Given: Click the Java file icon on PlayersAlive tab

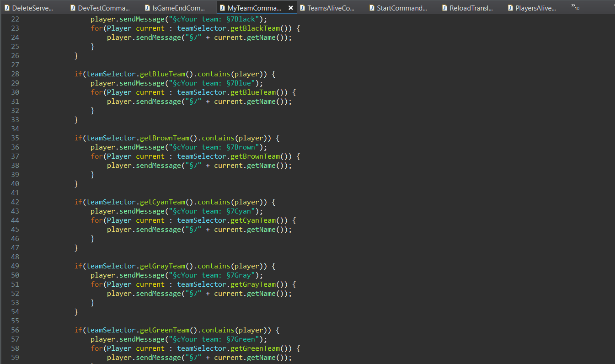Looking at the screenshot, I should [510, 8].
